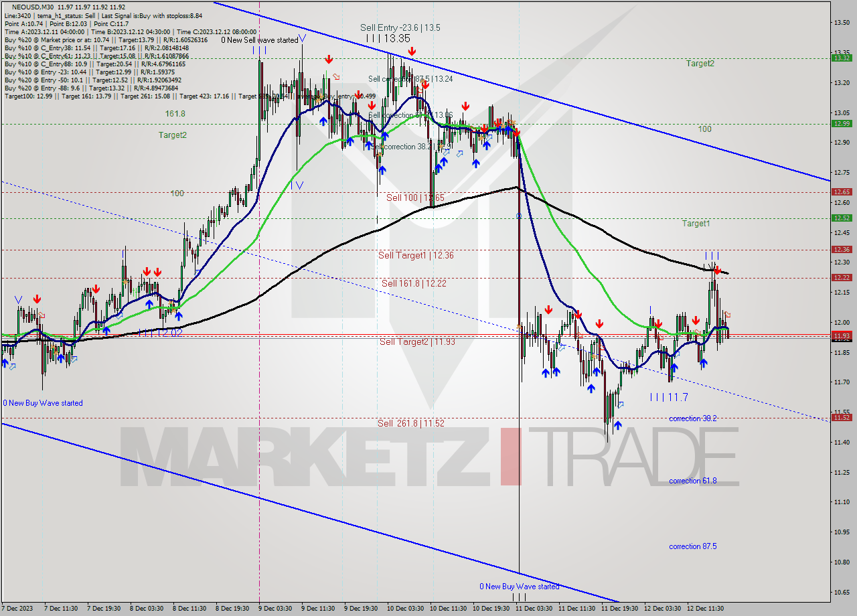Click the '0 New Buy Wave started' label at left
Image resolution: width=857 pixels, height=616 pixels.
pos(43,403)
